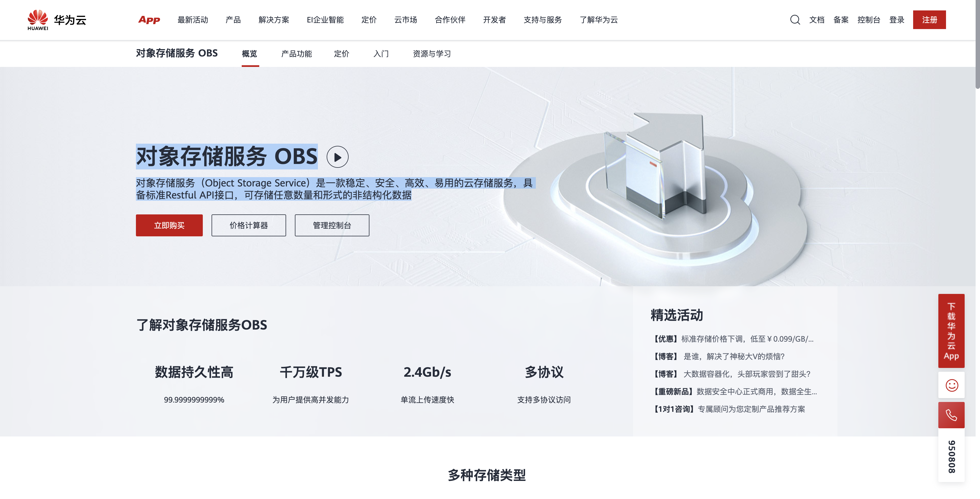
Task: Open the 管理控制台
Action: coord(331,225)
